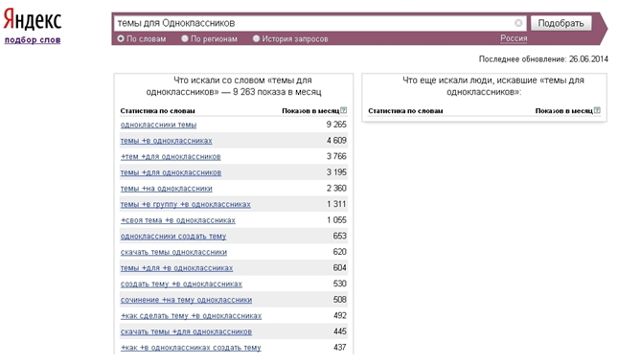Clear the search field with the X icon
Screen dimensions: 618x364
pos(518,23)
